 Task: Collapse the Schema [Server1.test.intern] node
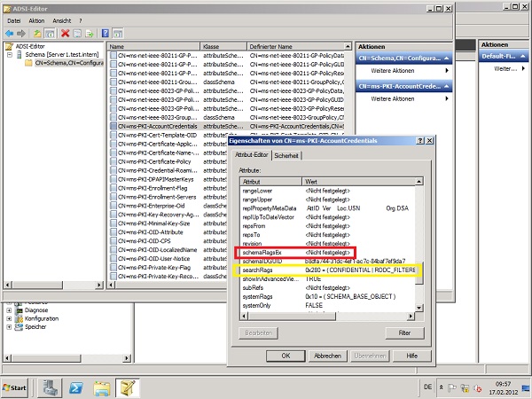10,54
